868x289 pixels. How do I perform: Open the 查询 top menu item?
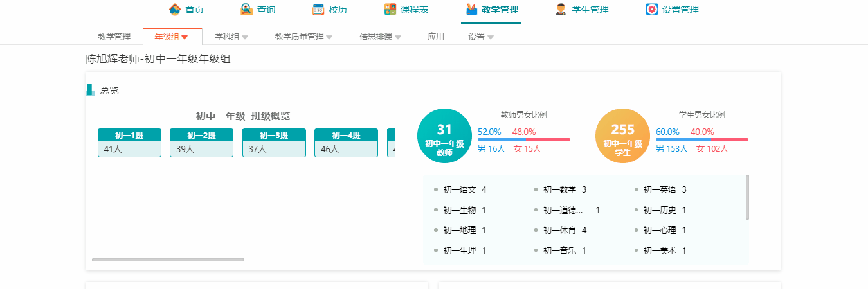258,10
